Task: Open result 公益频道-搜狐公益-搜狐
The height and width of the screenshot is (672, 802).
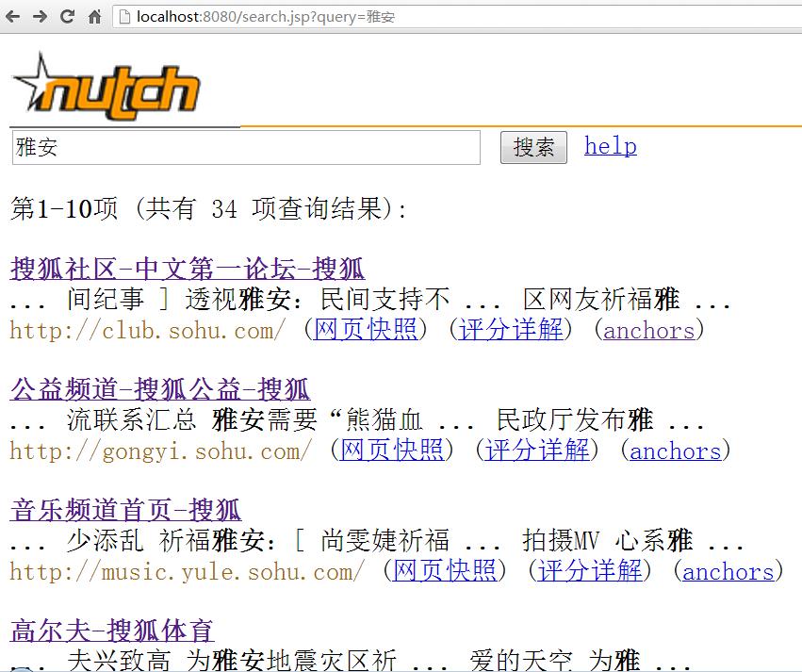Action: pos(160,388)
